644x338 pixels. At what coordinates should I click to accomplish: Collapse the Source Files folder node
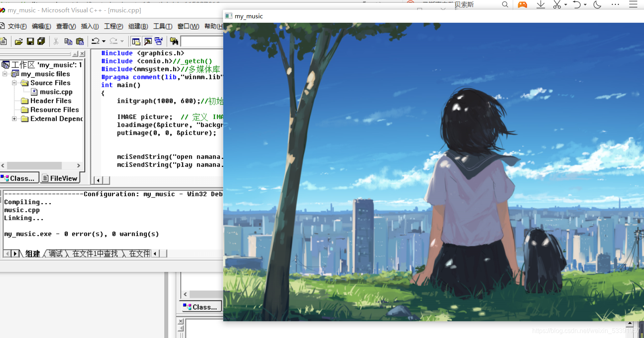click(14, 83)
